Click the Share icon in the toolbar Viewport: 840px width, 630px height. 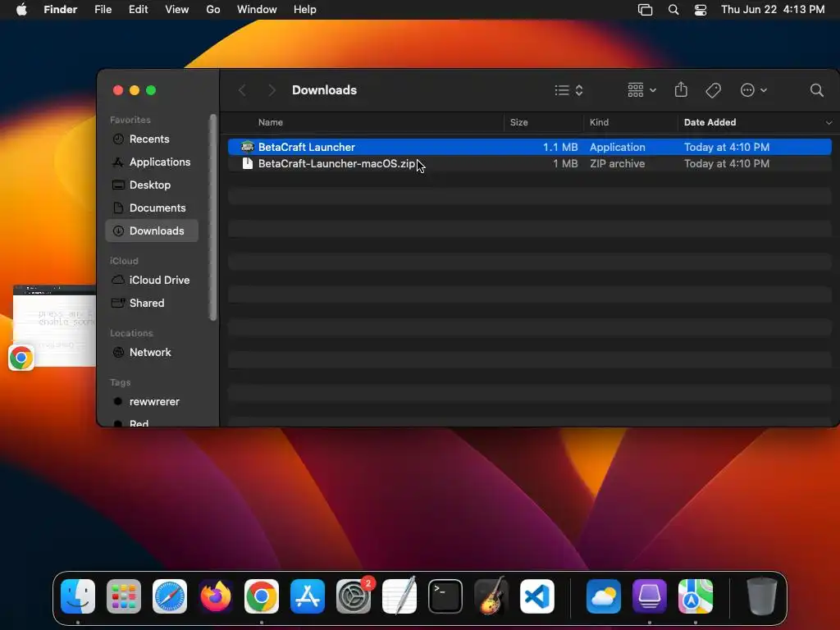(x=681, y=89)
